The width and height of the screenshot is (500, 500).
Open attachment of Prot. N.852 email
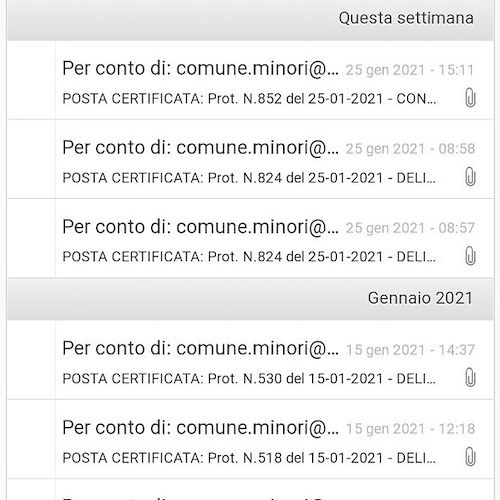(x=470, y=98)
